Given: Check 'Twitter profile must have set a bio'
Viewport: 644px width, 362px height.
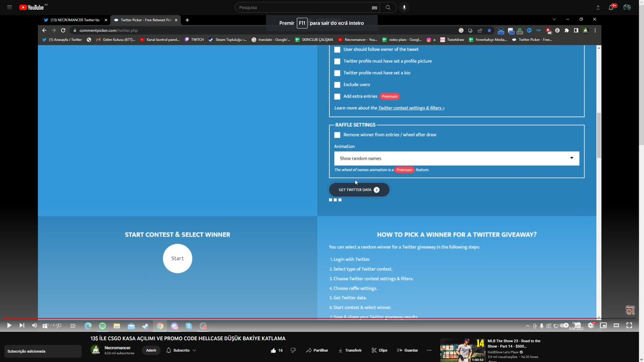Looking at the screenshot, I should (337, 73).
